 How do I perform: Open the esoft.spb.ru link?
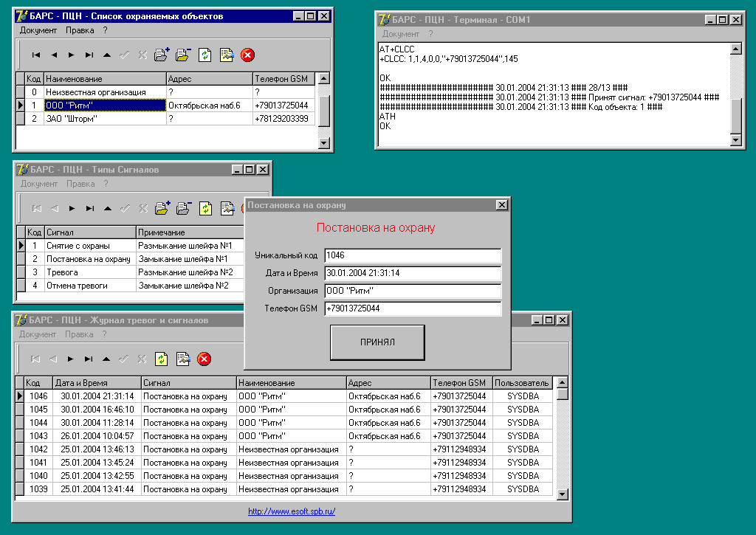292,511
